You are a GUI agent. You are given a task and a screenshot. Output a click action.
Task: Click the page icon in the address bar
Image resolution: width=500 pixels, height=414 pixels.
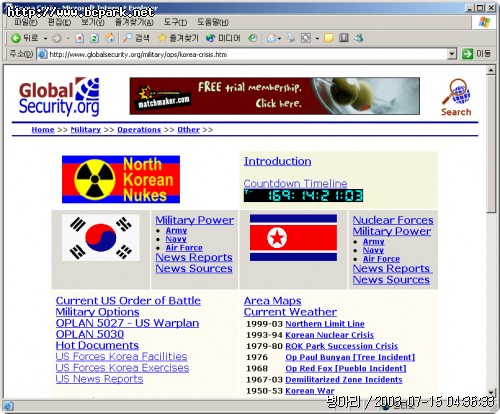click(42, 54)
